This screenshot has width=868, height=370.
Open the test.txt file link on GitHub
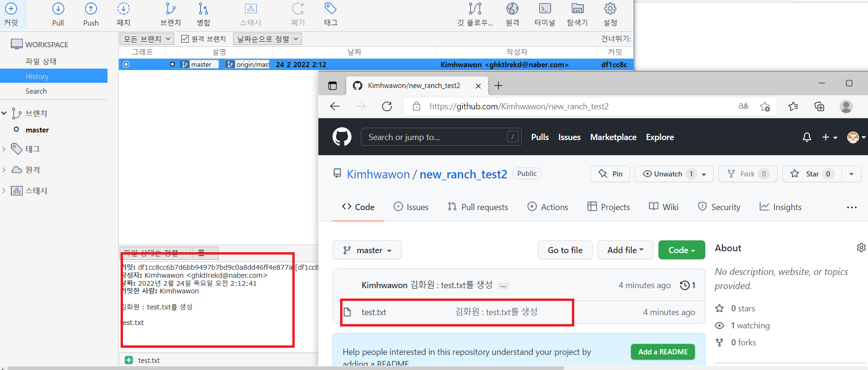click(374, 312)
